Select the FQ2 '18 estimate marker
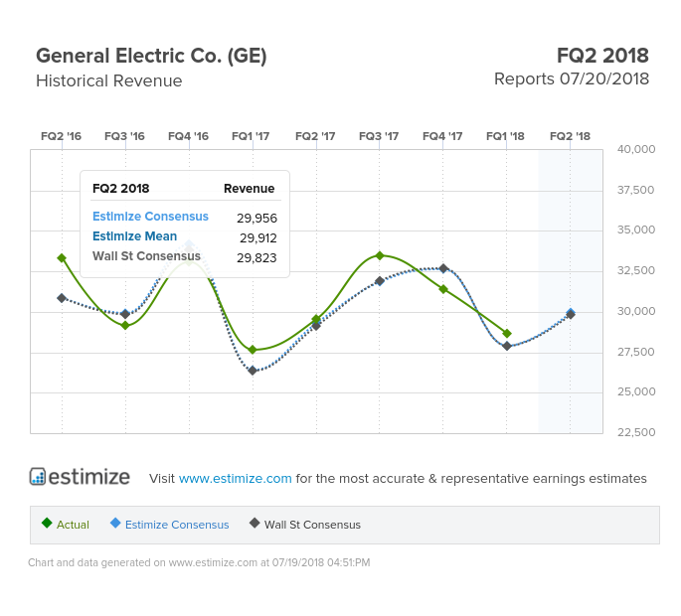The width and height of the screenshot is (681, 616). (x=571, y=313)
